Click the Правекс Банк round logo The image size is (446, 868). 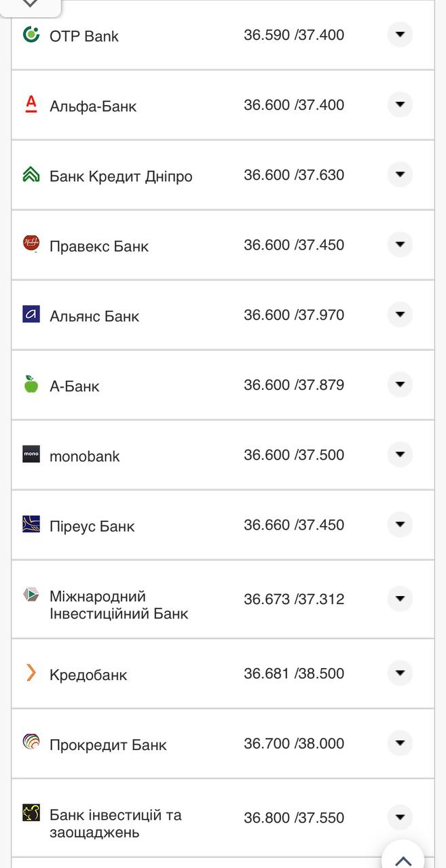tap(31, 243)
